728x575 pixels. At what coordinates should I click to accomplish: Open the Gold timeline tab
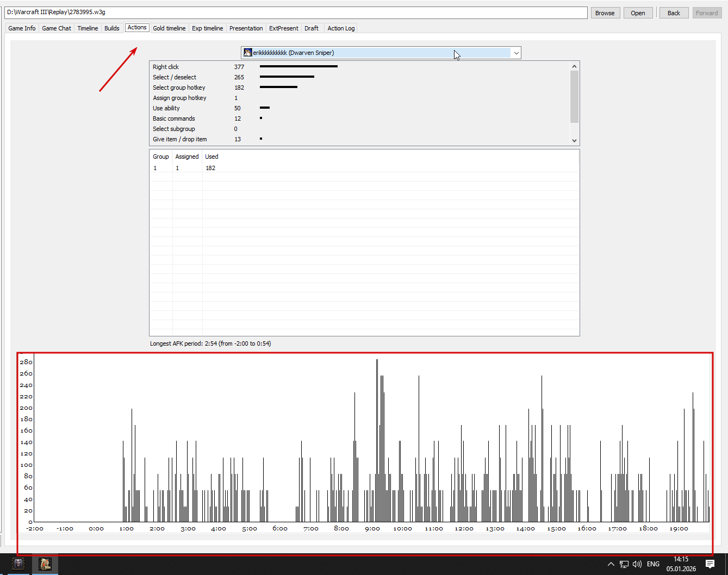pyautogui.click(x=169, y=28)
